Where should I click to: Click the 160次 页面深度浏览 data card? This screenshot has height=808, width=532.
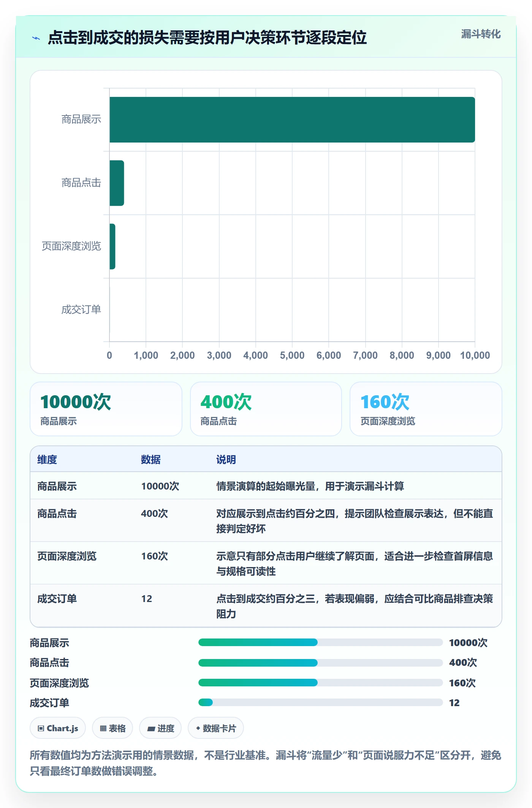pyautogui.click(x=426, y=409)
